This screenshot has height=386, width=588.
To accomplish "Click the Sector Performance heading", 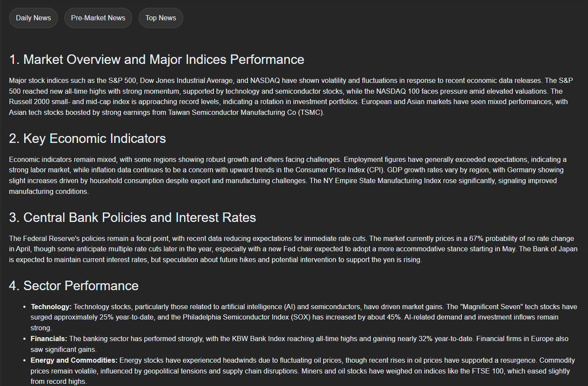I will tap(73, 285).
